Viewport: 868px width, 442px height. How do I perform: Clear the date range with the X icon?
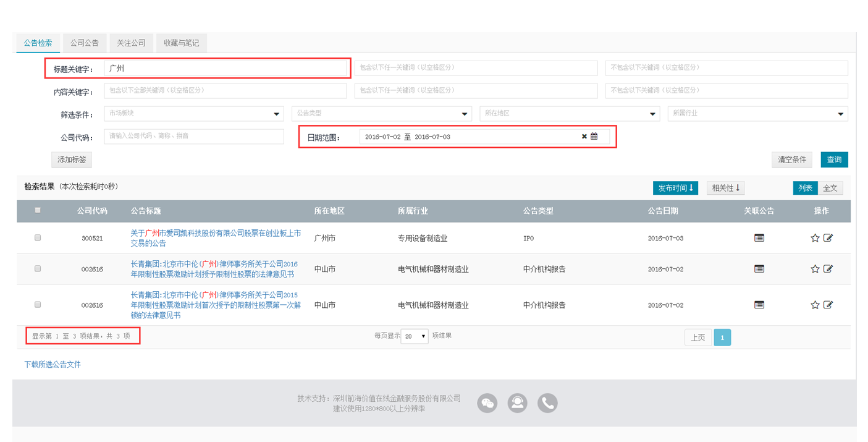click(x=584, y=137)
